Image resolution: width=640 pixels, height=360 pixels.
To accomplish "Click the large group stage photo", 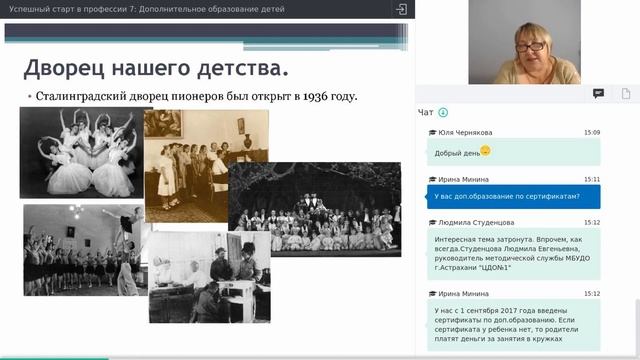I will click(x=314, y=209).
